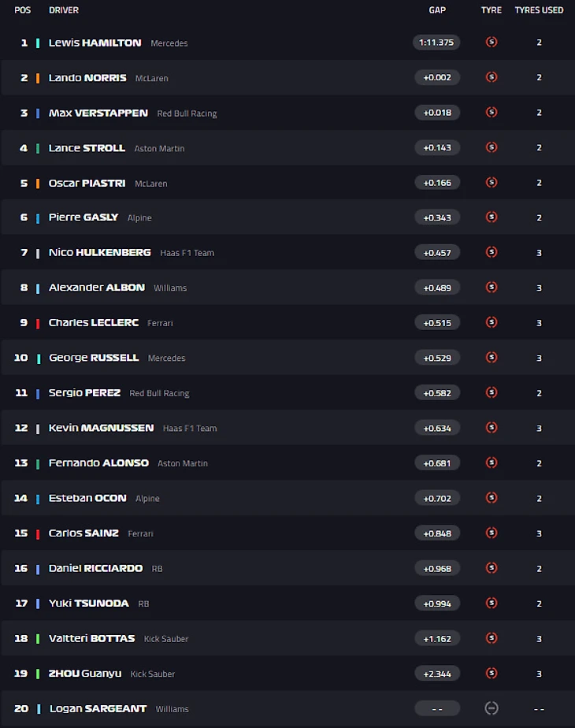
Task: Click the soft tyre icon for Nico Hulkenberg
Action: pos(492,252)
